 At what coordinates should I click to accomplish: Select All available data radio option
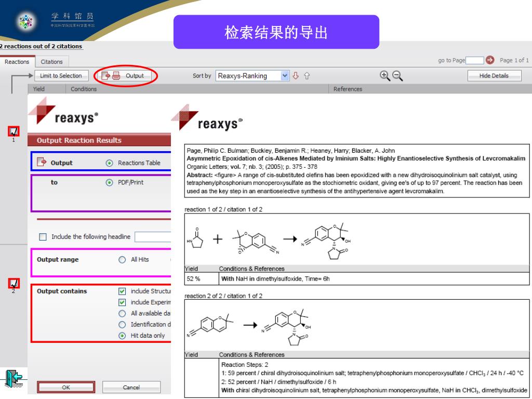coord(122,313)
